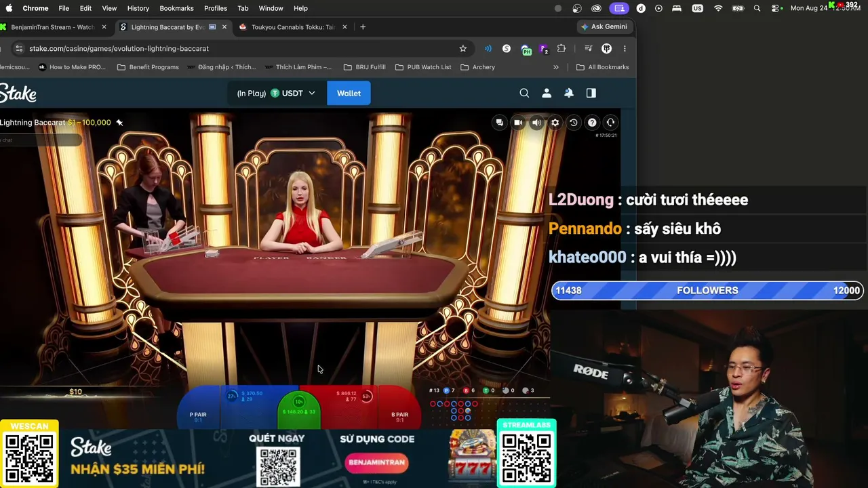The height and width of the screenshot is (488, 868).
Task: Open the Chrome profile avatar
Action: (x=607, y=49)
